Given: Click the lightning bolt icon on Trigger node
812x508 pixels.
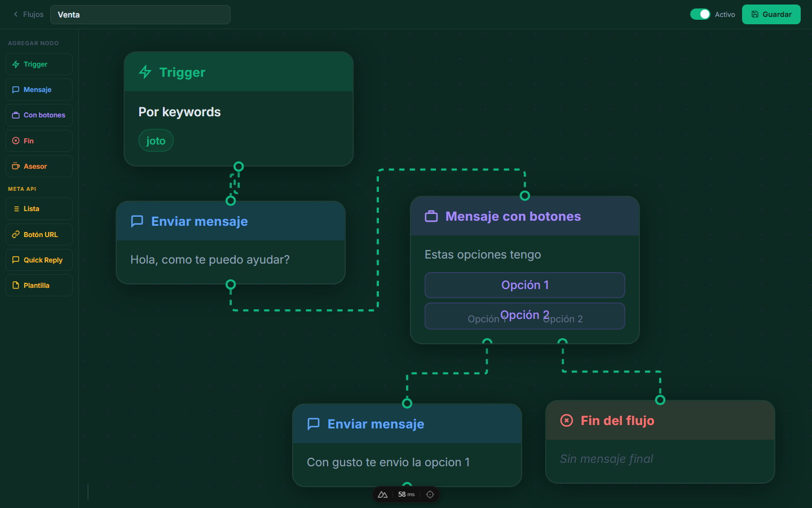Looking at the screenshot, I should pyautogui.click(x=145, y=72).
